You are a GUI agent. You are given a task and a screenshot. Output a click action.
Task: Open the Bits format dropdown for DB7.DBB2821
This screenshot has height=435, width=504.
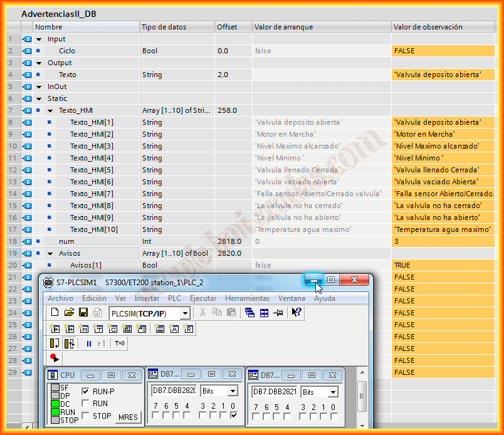[x=333, y=392]
